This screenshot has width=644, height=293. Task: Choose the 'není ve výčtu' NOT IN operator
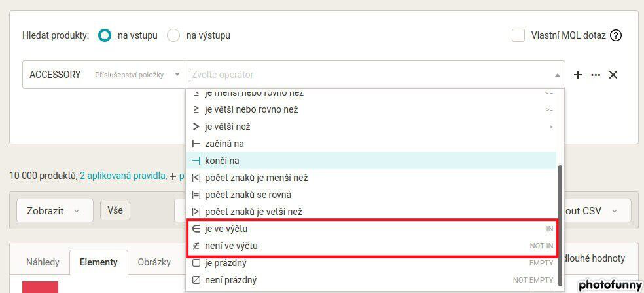pos(371,246)
